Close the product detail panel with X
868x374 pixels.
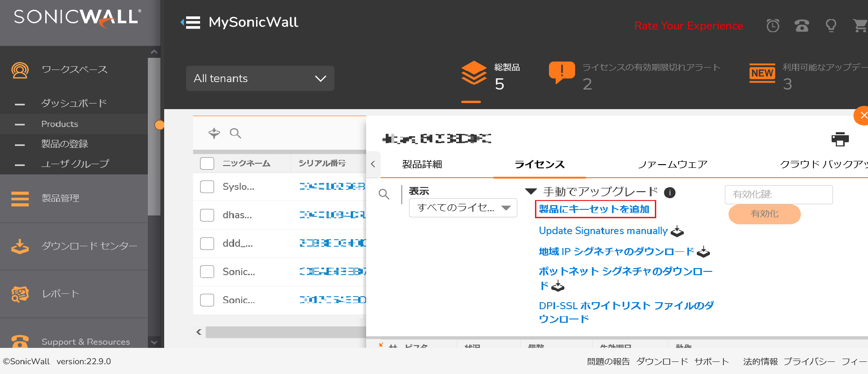[863, 116]
